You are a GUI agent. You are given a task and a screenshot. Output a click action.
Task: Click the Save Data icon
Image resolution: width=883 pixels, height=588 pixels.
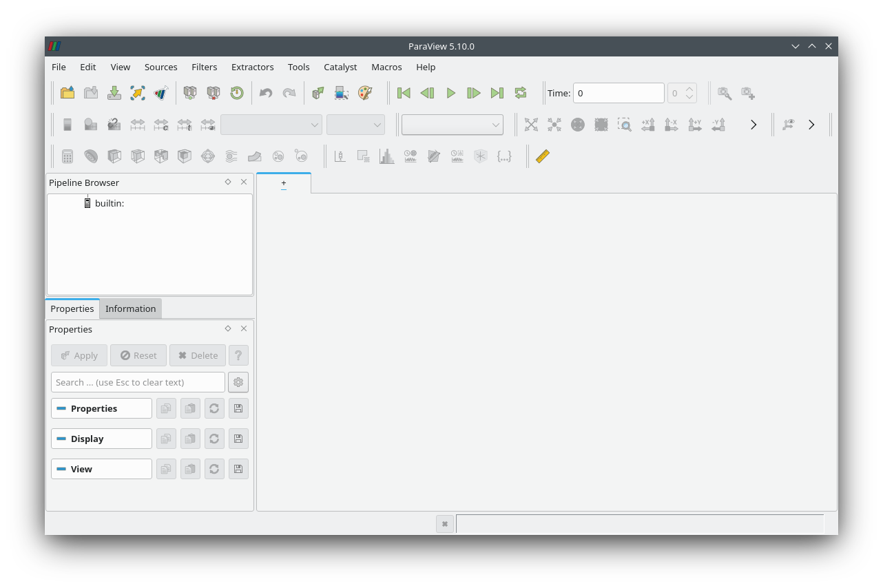(x=91, y=93)
